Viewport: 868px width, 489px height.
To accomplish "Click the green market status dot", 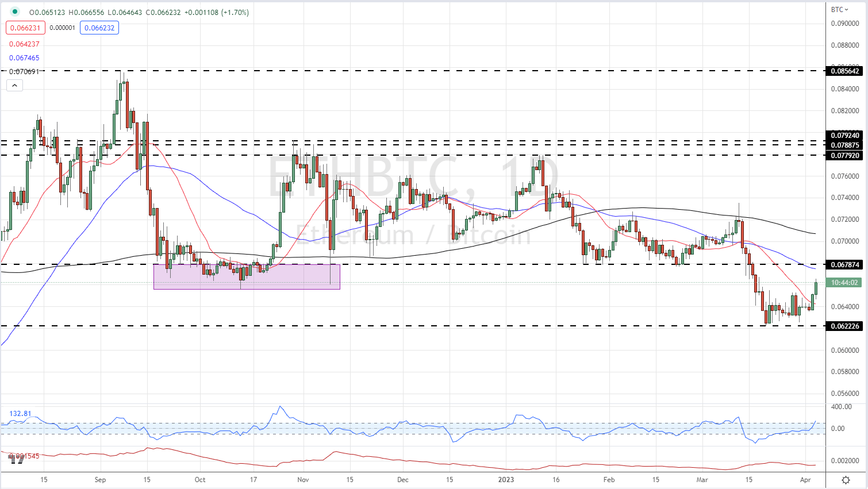I will click(15, 11).
